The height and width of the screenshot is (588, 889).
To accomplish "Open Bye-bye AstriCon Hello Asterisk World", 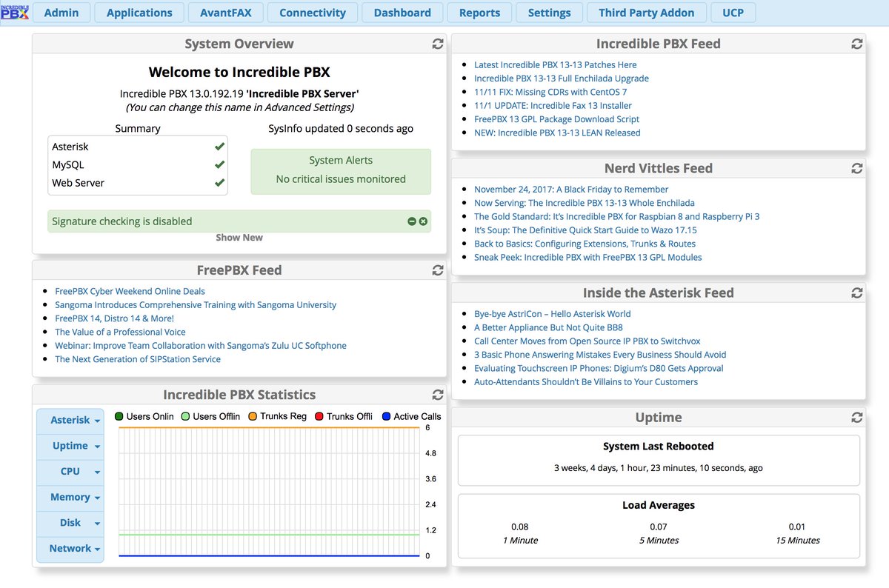I will [x=553, y=314].
